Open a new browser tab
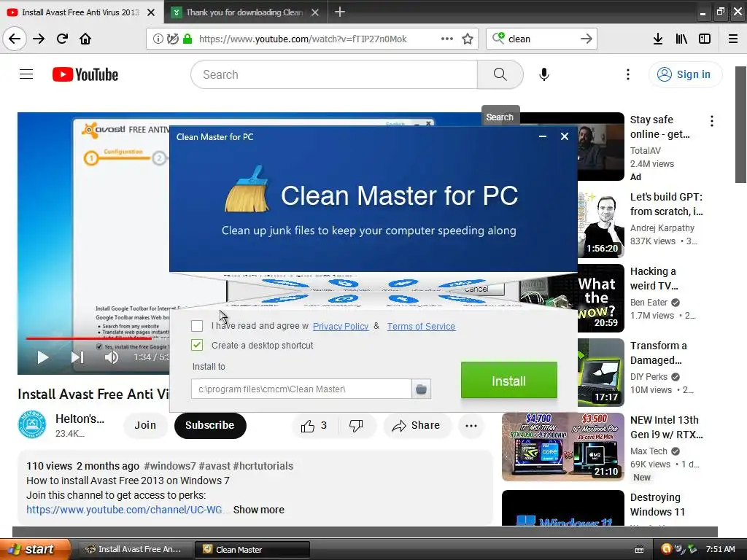Image resolution: width=747 pixels, height=560 pixels. click(x=340, y=12)
